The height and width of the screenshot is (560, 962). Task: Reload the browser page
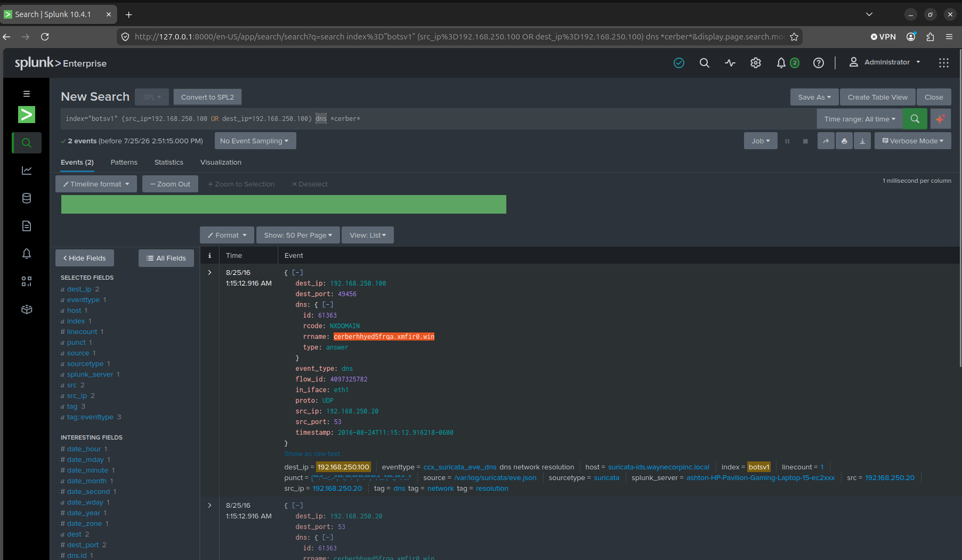point(45,37)
